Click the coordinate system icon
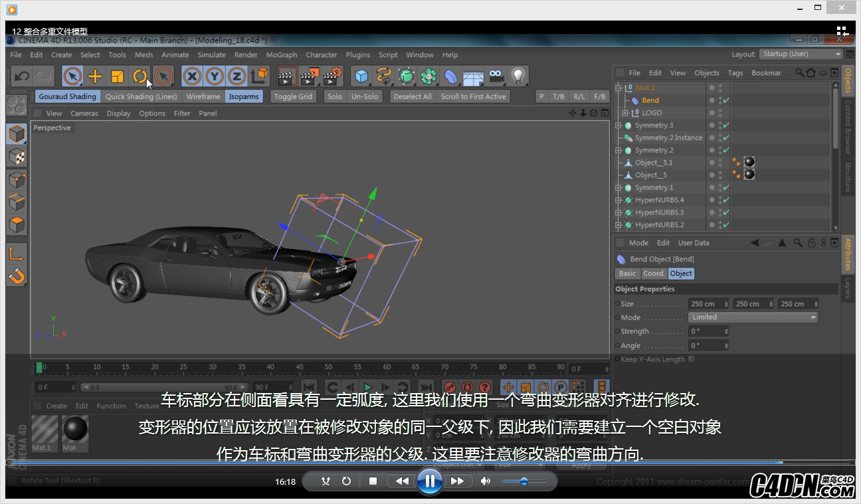This screenshot has width=861, height=504. [x=260, y=76]
